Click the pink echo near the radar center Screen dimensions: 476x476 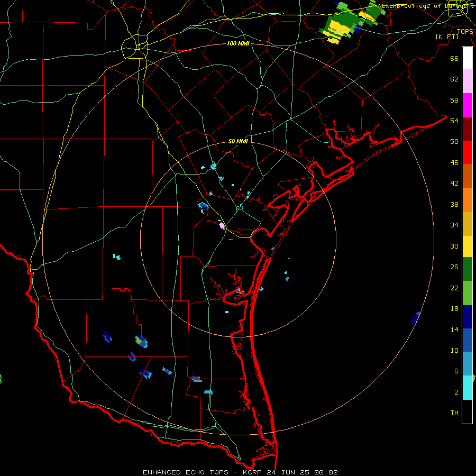(222, 225)
